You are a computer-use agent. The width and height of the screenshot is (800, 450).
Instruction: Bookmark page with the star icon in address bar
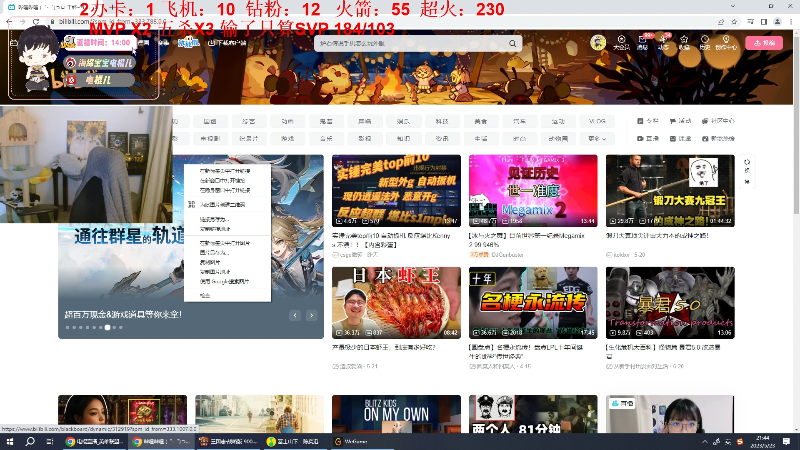click(x=734, y=22)
